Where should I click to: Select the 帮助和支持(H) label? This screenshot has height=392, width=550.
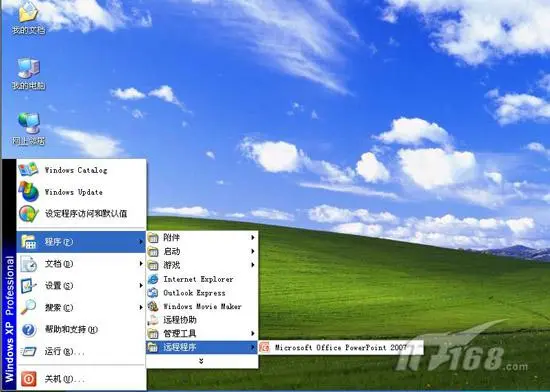[x=72, y=330]
